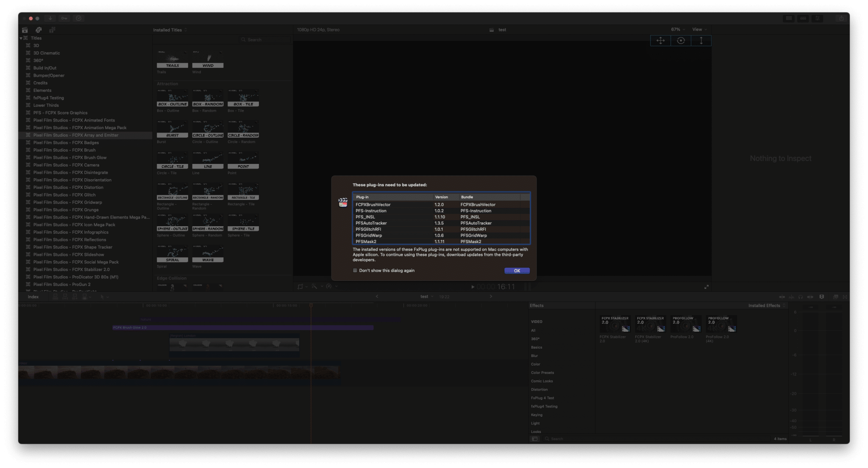Click the enhancement magic wand icon below viewer
This screenshot has height=468, width=868.
click(314, 287)
